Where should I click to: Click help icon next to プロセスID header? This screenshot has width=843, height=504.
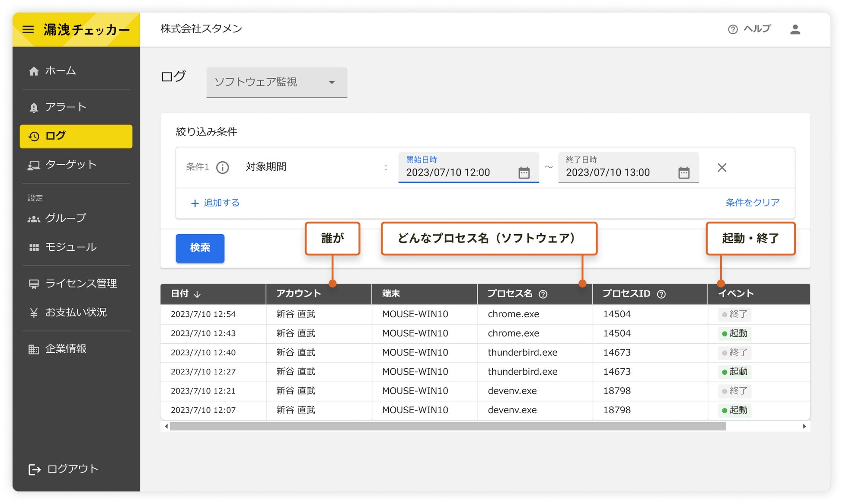tap(661, 294)
